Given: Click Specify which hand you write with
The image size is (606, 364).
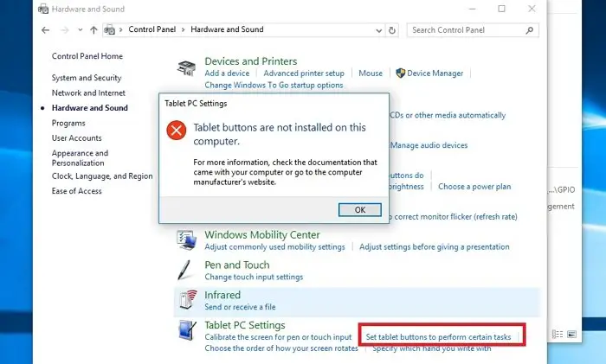Looking at the screenshot, I should click(x=432, y=348).
